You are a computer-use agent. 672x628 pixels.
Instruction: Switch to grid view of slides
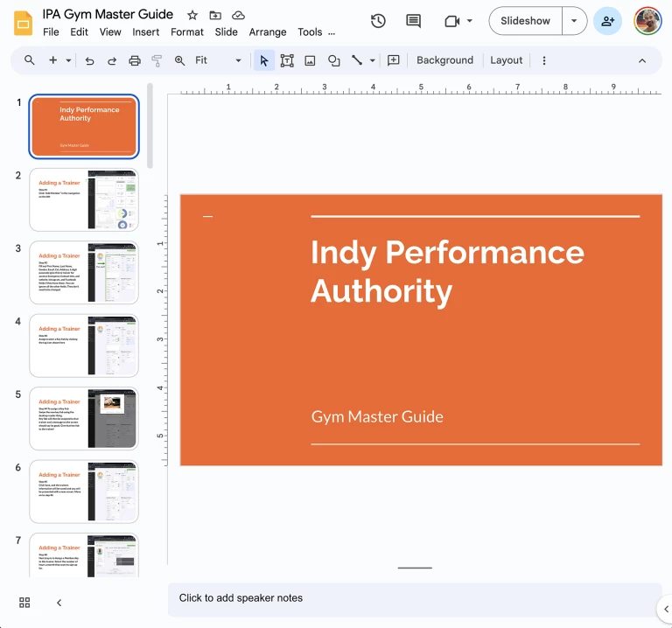coord(24,603)
